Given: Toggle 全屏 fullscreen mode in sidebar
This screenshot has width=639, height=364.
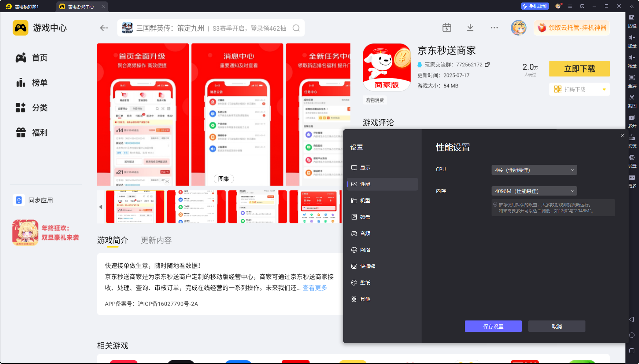Looking at the screenshot, I should pos(632,81).
